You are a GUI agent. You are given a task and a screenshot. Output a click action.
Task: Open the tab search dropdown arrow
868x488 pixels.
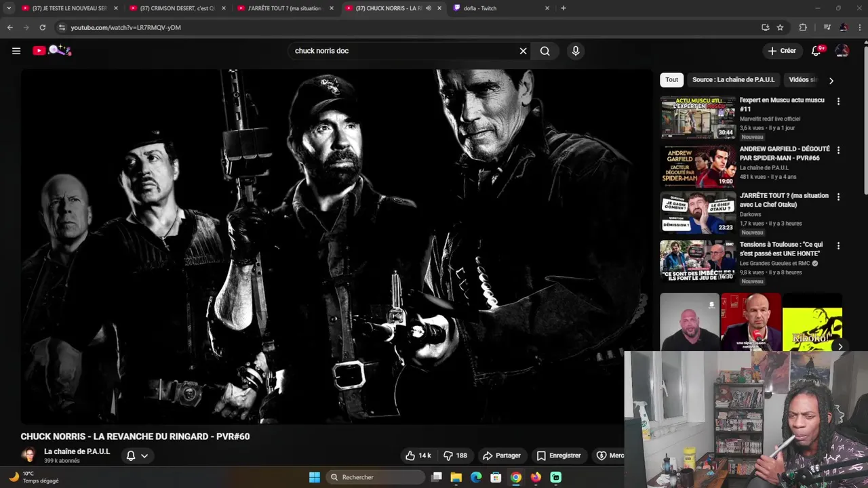9,8
